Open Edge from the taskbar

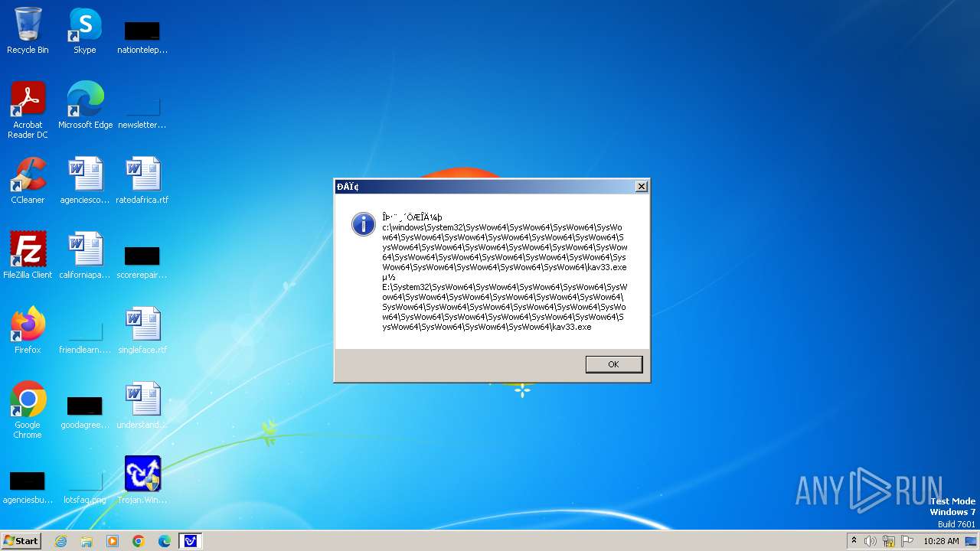(165, 541)
